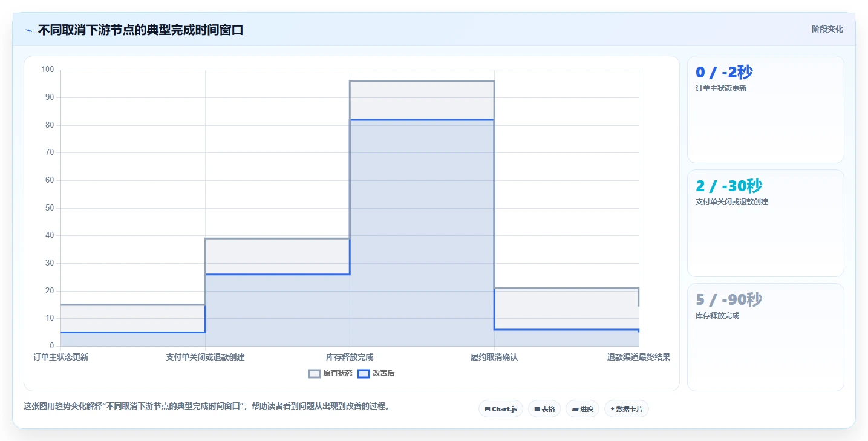Screen dimensions: 868x441
Task: Click the gray 原有状态 legend swatch
Action: (x=314, y=374)
